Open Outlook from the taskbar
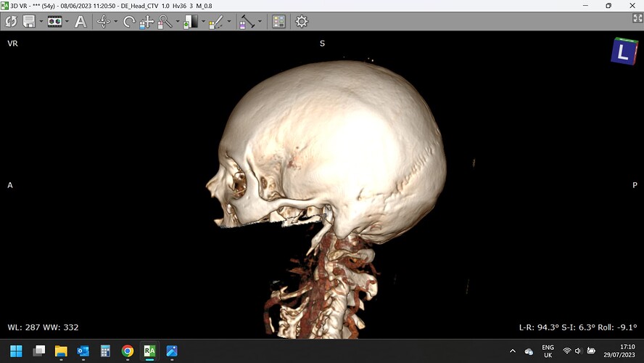644x363 pixels. (x=83, y=351)
